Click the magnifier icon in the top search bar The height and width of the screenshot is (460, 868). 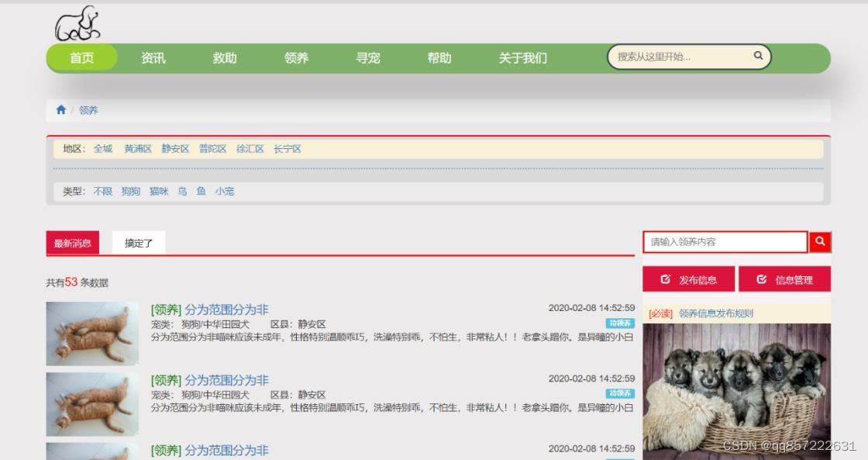coord(759,55)
